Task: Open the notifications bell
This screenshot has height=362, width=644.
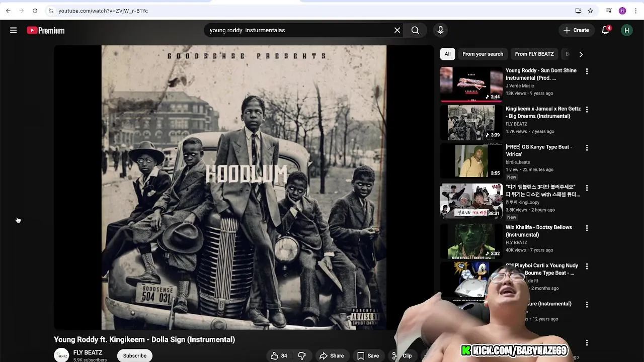Action: [606, 30]
